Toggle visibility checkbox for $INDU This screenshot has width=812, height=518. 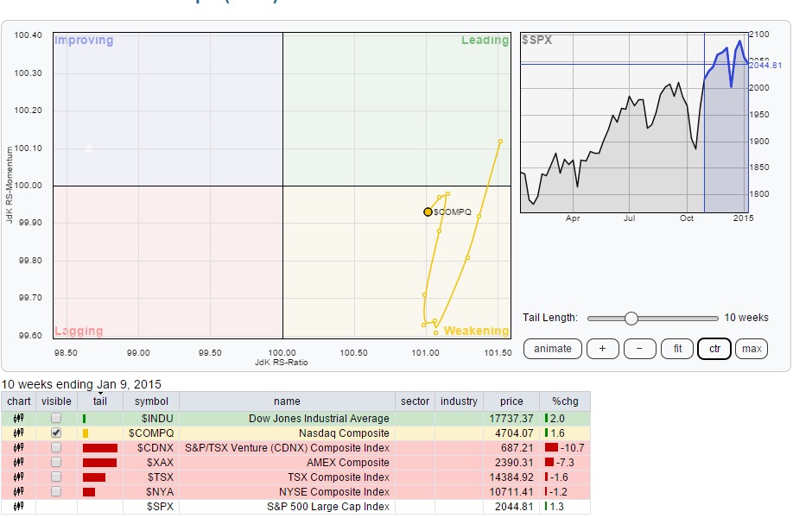click(x=56, y=418)
